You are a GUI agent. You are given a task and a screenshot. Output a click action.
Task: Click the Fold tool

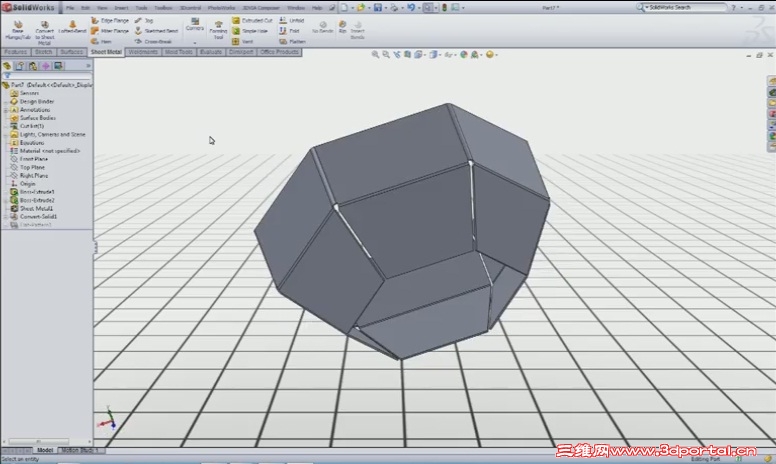[290, 31]
